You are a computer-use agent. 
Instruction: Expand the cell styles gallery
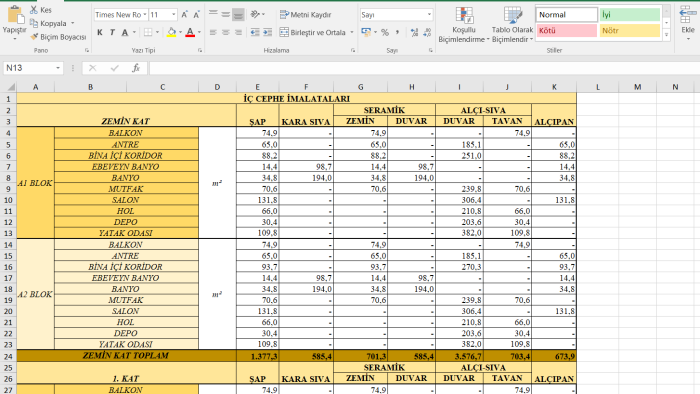tap(667, 35)
